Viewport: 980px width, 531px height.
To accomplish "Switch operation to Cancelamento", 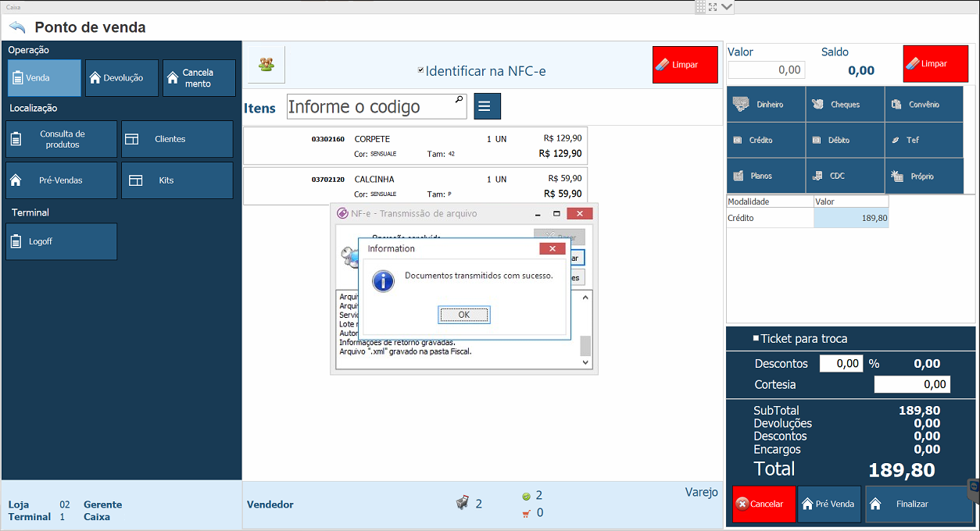I will (x=199, y=78).
